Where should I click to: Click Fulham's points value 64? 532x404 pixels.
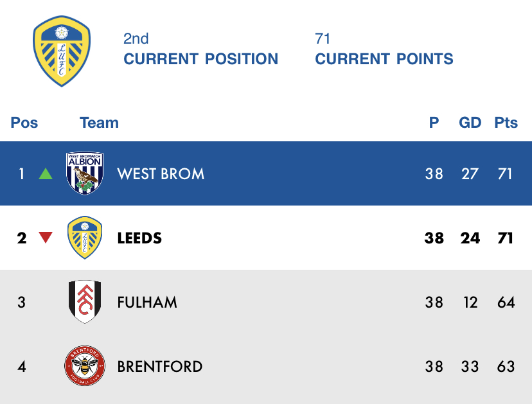(x=506, y=303)
